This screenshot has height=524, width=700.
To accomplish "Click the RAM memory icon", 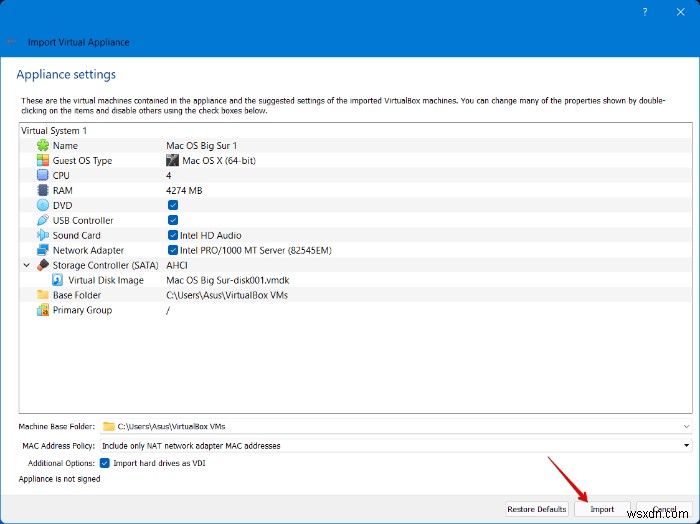I will click(x=43, y=191).
